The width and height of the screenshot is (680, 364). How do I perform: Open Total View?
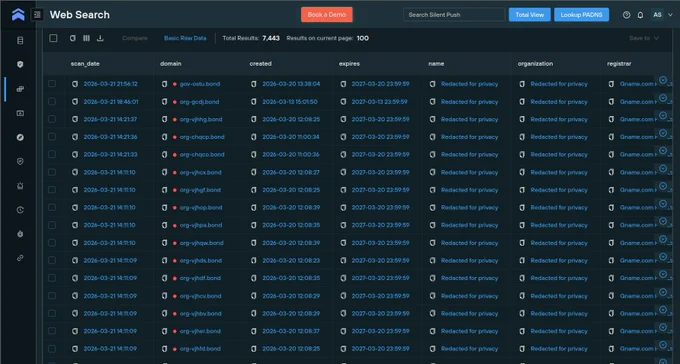point(530,15)
